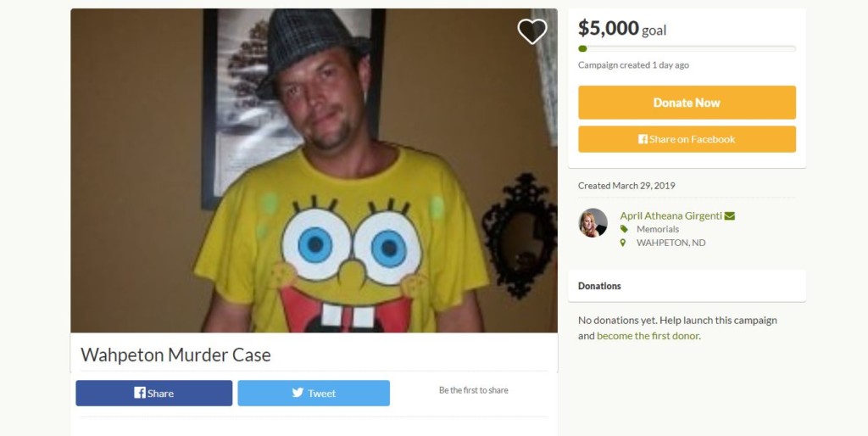Image resolution: width=868 pixels, height=436 pixels.
Task: Click the donation progress bar
Action: pyautogui.click(x=687, y=48)
